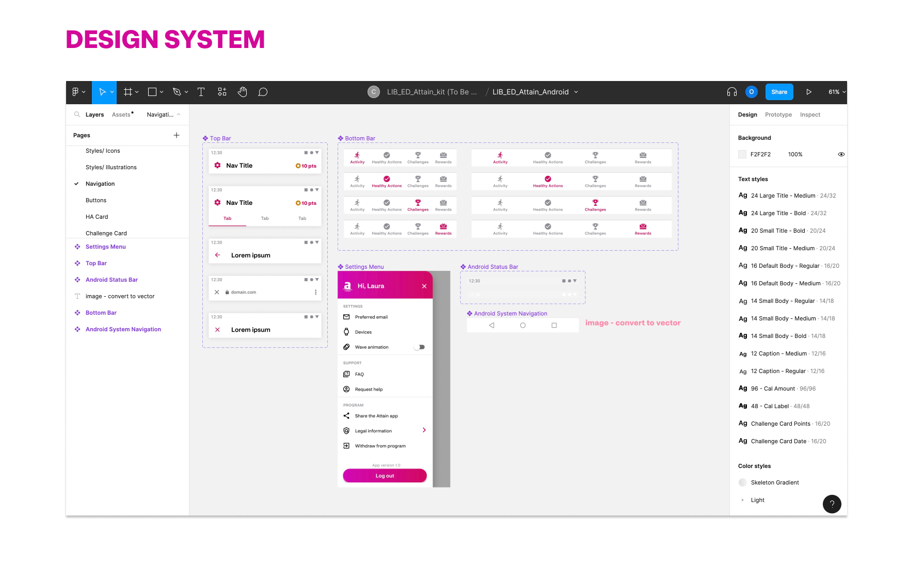Open Legal information chevron in Settings Menu
This screenshot has width=924, height=565.
click(424, 430)
